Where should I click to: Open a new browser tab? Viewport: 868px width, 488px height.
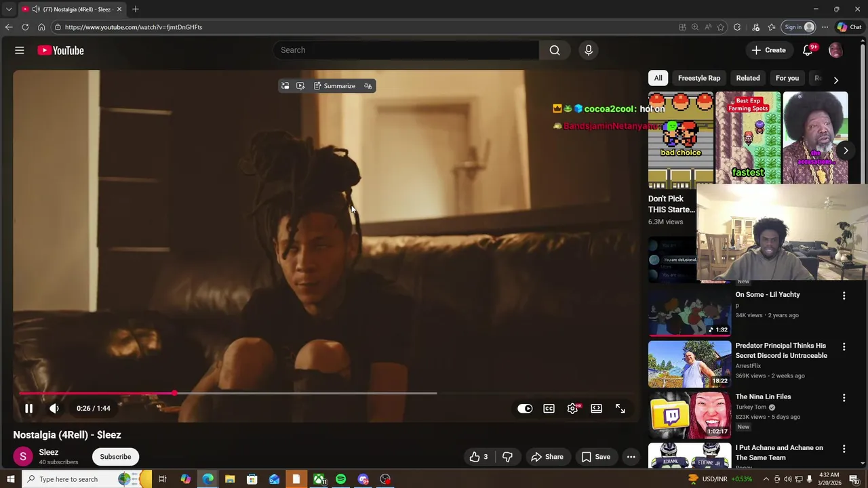[136, 9]
